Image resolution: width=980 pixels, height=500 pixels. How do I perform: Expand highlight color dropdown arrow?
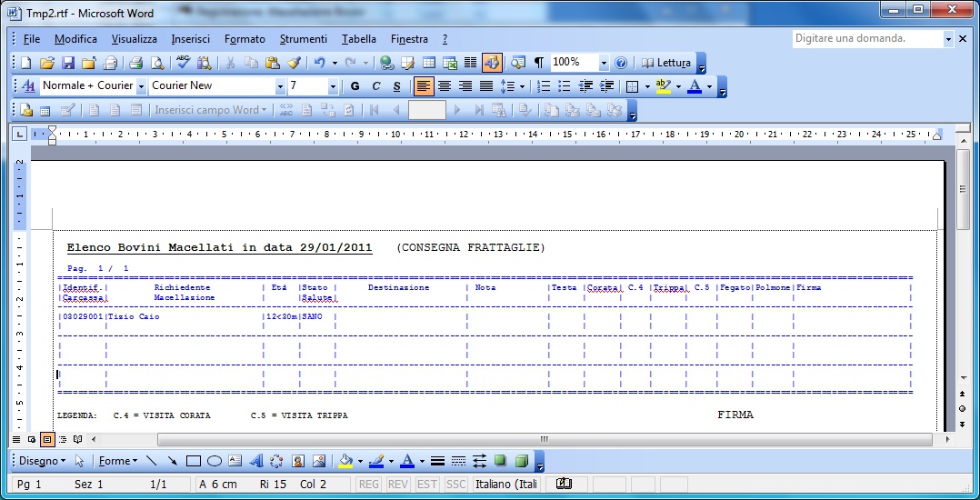coord(678,85)
